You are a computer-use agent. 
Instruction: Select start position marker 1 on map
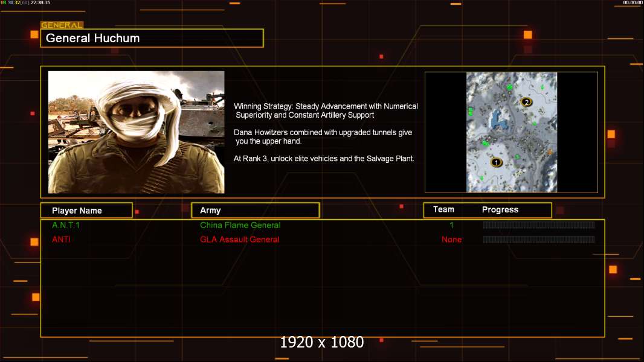pyautogui.click(x=496, y=162)
